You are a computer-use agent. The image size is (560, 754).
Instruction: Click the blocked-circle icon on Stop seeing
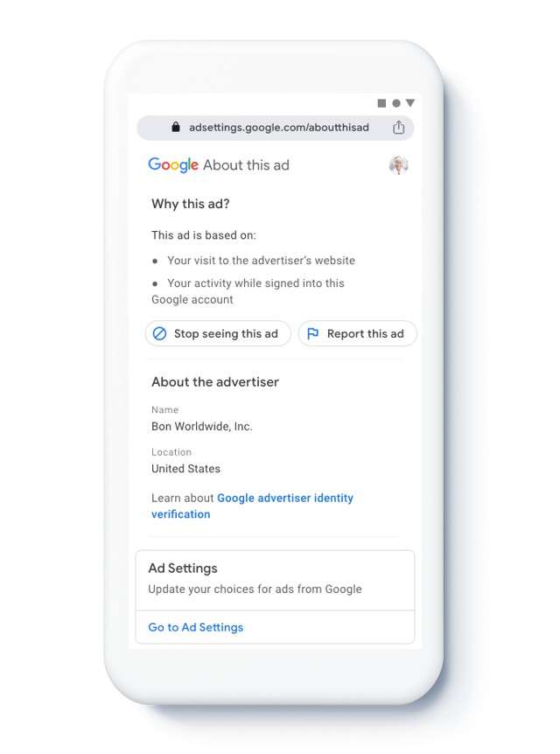pyautogui.click(x=160, y=333)
